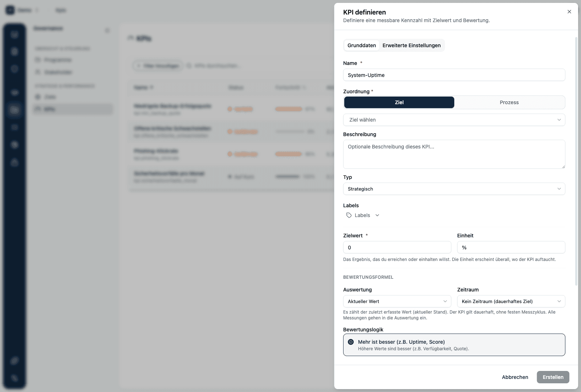Open the Zeitraum dropdown Kein Zeitraum
This screenshot has width=581, height=392.
tap(511, 301)
